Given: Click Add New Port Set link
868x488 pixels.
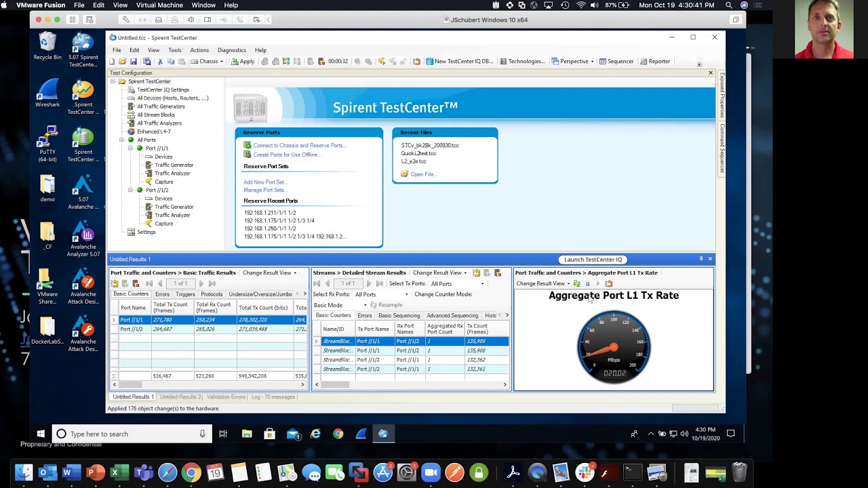Looking at the screenshot, I should (x=264, y=182).
